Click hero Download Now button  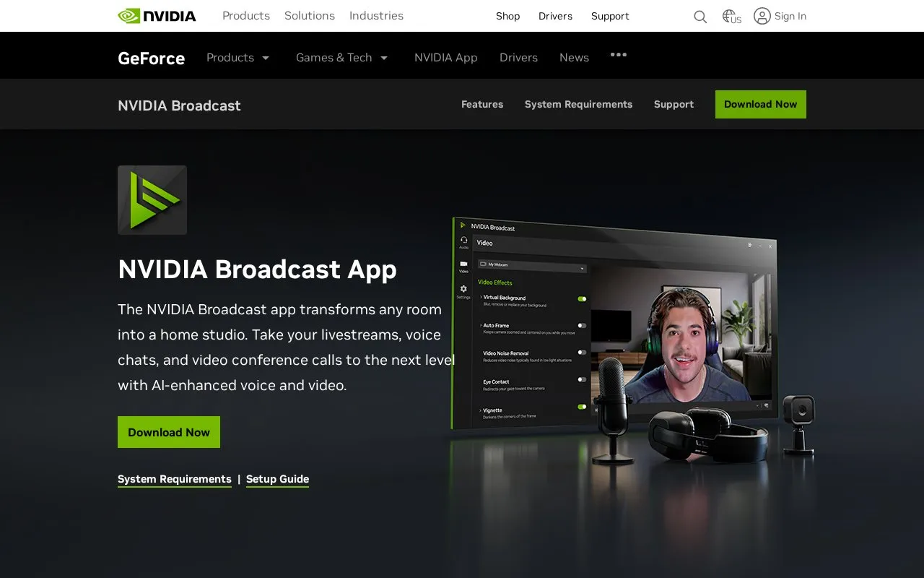pos(169,432)
